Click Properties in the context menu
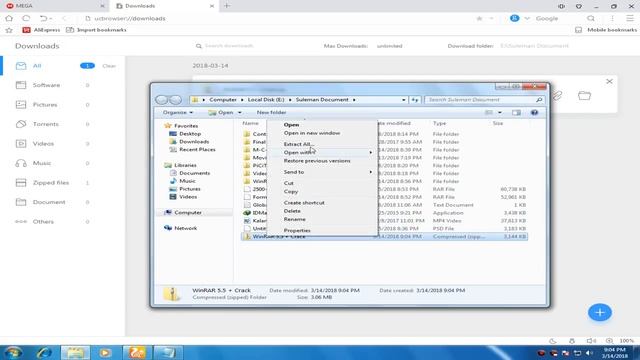This screenshot has width=640, height=360. pyautogui.click(x=297, y=230)
